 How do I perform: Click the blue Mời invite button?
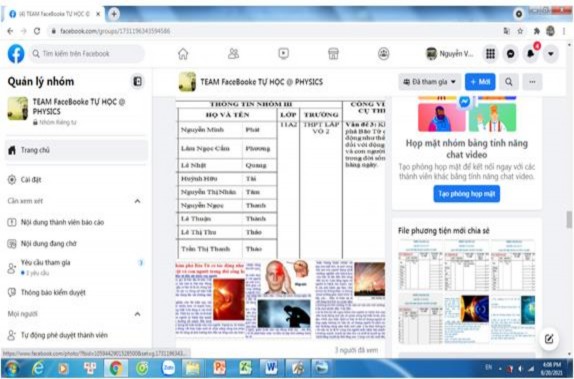pos(480,82)
